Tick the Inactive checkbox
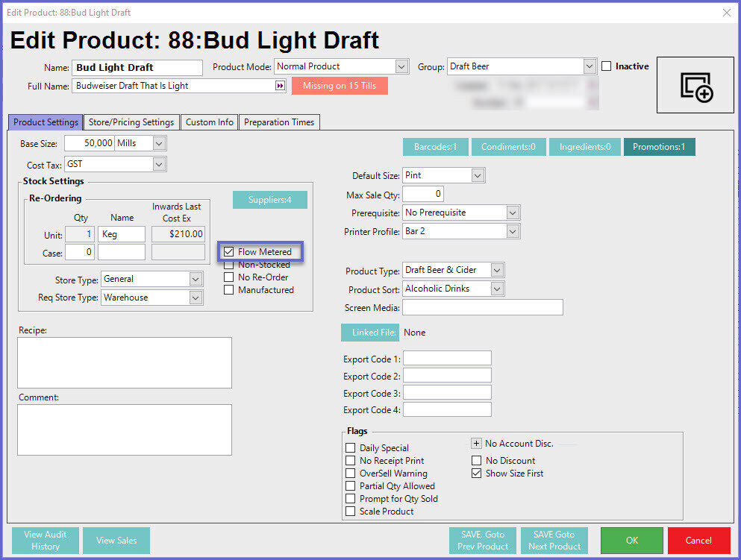741x560 pixels. pyautogui.click(x=606, y=66)
